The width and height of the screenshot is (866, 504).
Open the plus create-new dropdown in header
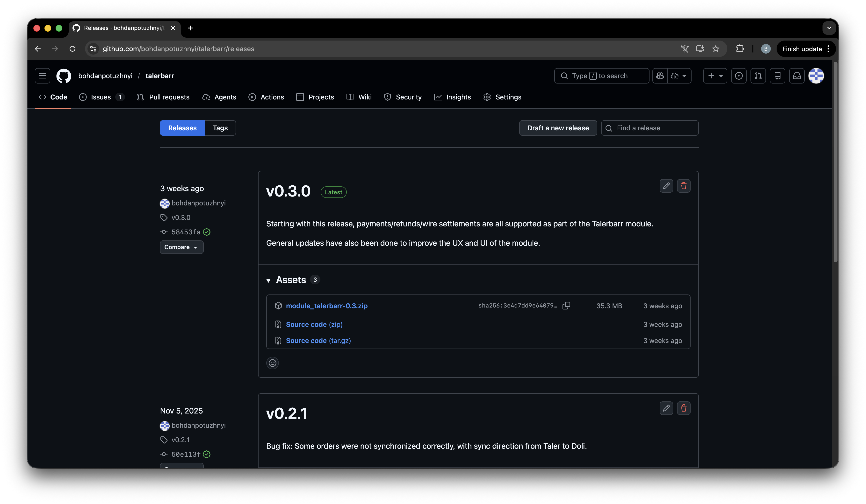(715, 76)
